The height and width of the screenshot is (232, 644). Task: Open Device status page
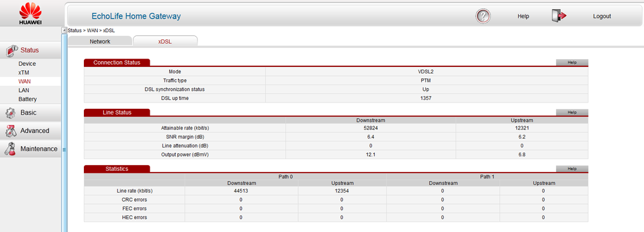click(x=27, y=64)
